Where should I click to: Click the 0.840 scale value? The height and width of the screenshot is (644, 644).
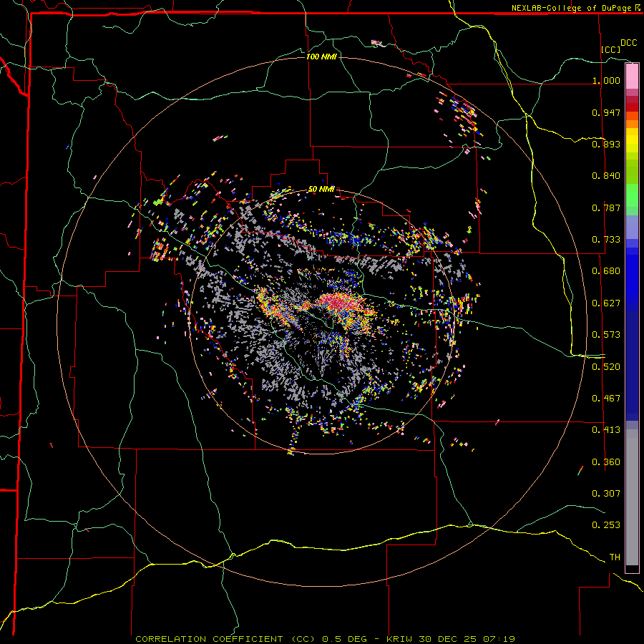(x=606, y=176)
